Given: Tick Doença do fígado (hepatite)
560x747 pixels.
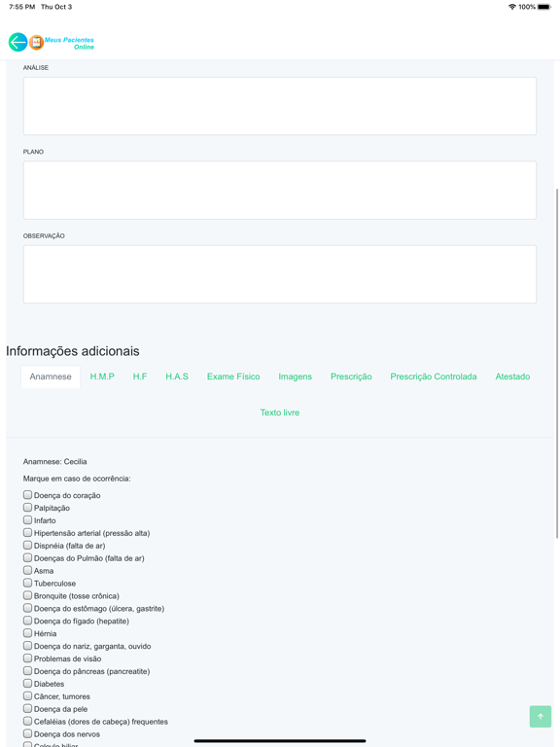Looking at the screenshot, I should click(27, 621).
